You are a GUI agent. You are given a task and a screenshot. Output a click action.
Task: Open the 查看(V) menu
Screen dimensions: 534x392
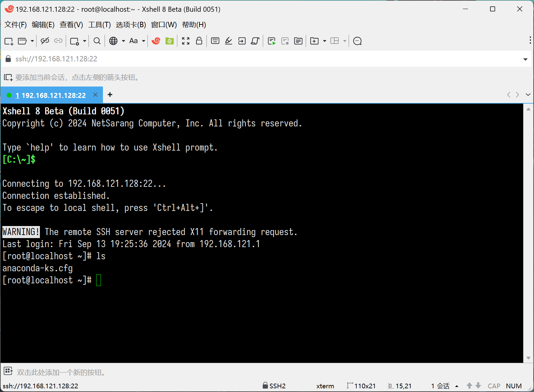(x=71, y=25)
